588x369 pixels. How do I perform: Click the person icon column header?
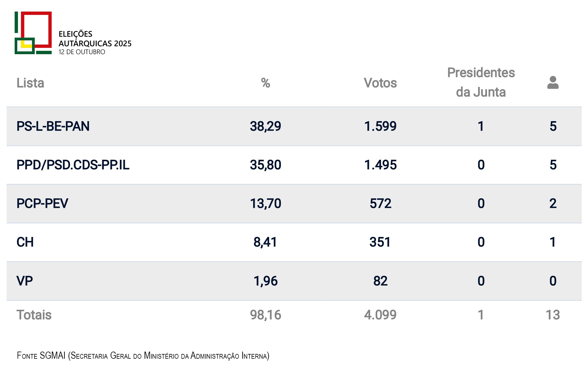click(x=553, y=83)
